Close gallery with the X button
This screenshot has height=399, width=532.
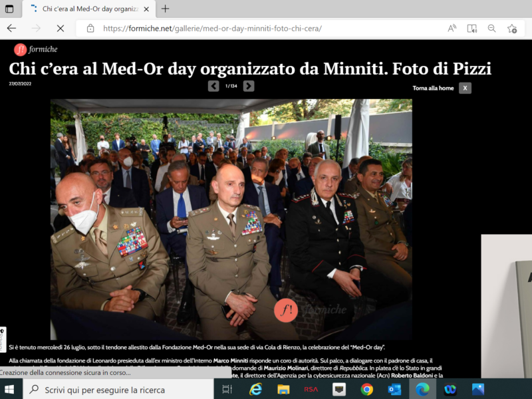pyautogui.click(x=465, y=88)
